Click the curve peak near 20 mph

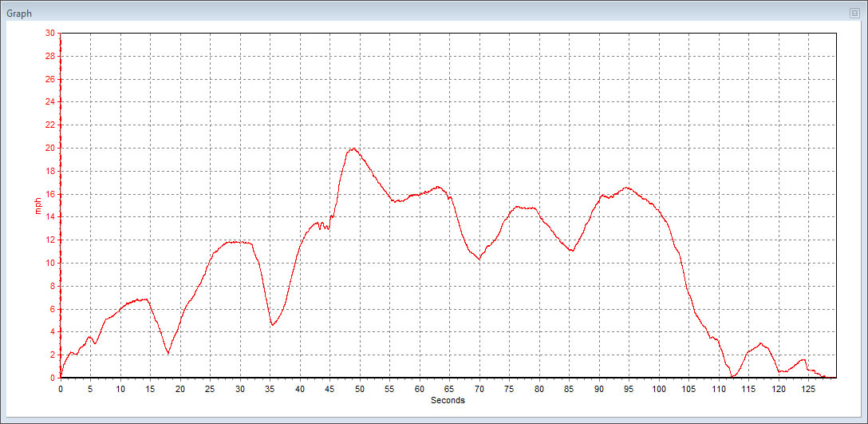(x=352, y=149)
